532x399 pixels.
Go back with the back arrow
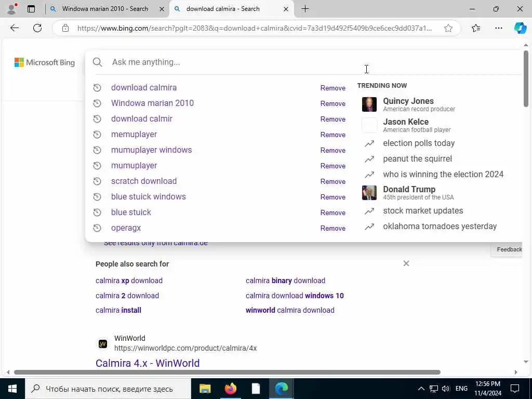click(14, 28)
